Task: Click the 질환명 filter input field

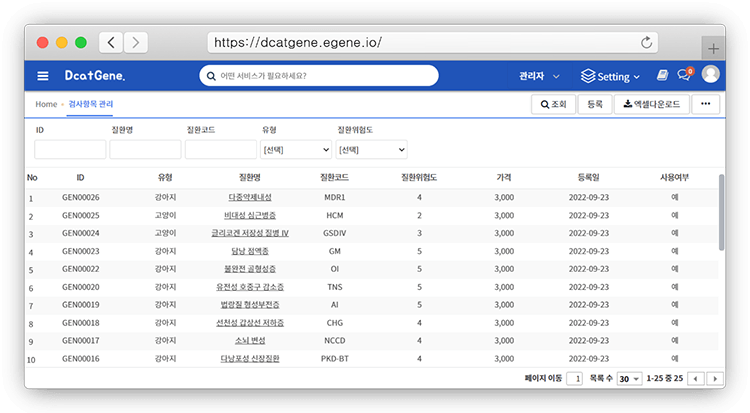Action: point(145,149)
